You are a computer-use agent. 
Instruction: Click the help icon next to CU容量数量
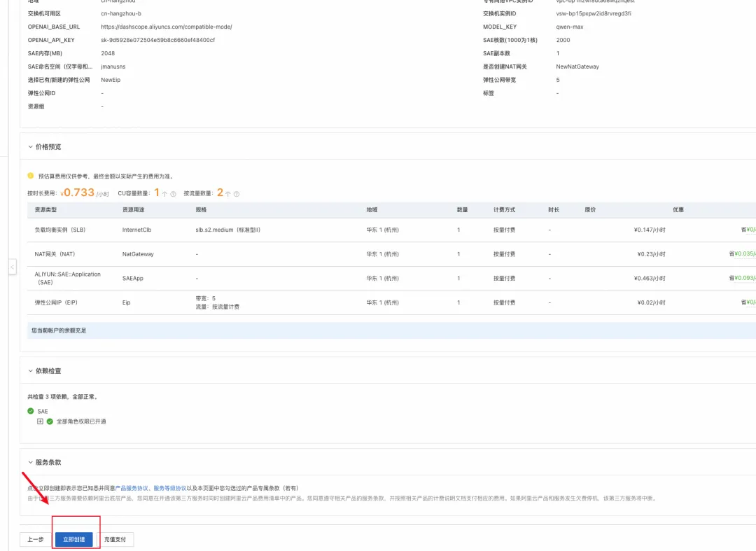point(173,194)
